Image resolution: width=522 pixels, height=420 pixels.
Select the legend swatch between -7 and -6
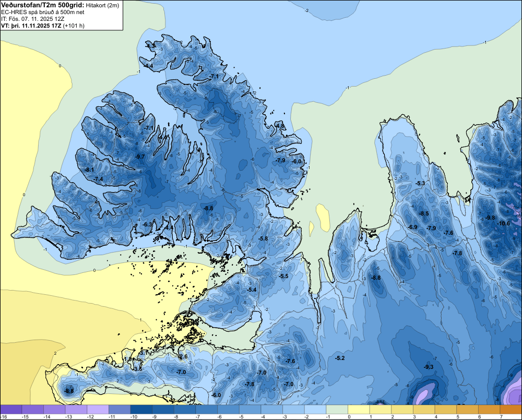tap(207, 409)
